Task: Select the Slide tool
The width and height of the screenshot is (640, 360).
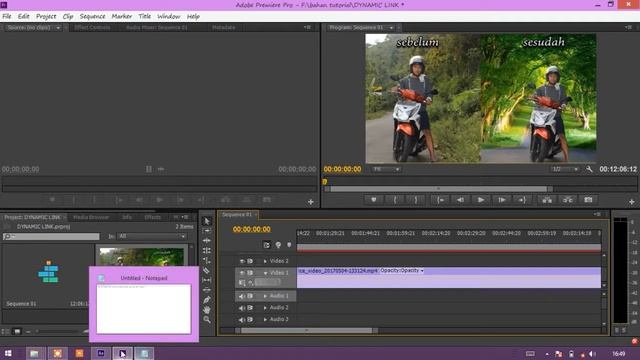Action: tap(207, 290)
